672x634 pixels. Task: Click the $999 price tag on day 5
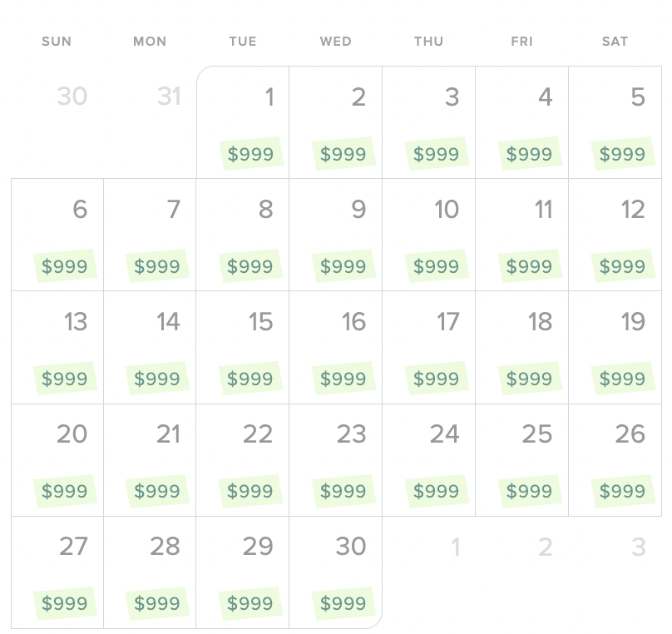623,153
